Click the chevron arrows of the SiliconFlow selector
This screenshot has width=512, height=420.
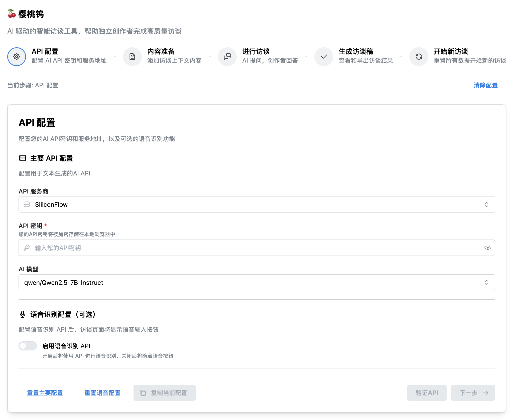click(x=486, y=204)
